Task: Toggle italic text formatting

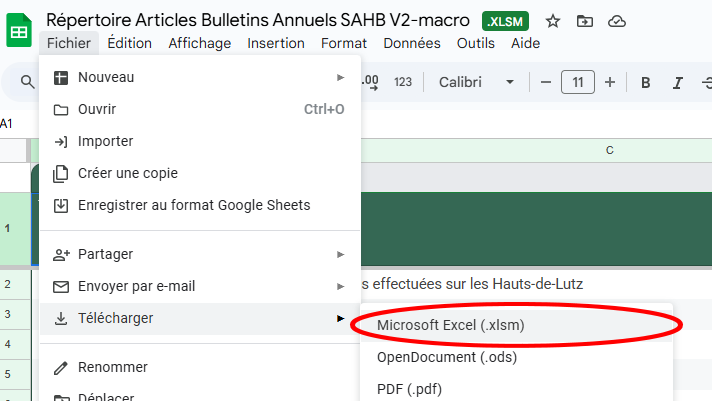Action: [x=678, y=82]
